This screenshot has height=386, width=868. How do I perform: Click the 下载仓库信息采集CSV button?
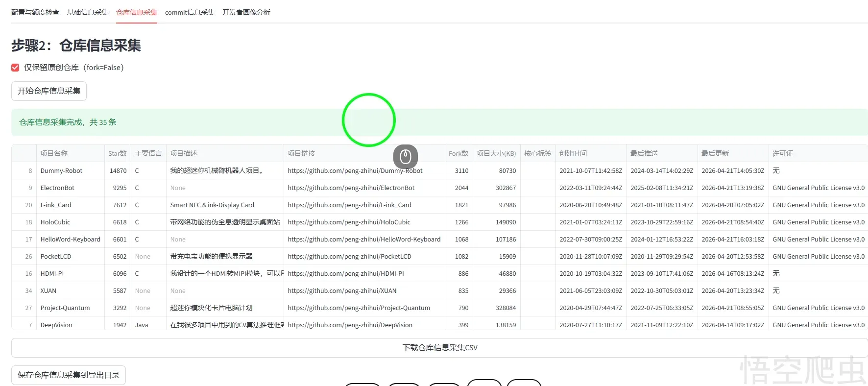point(439,348)
